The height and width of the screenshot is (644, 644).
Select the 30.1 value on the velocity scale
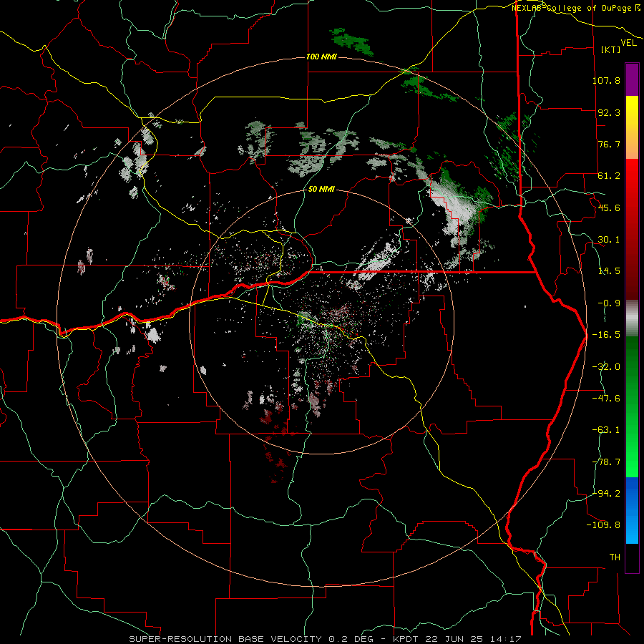click(x=609, y=240)
